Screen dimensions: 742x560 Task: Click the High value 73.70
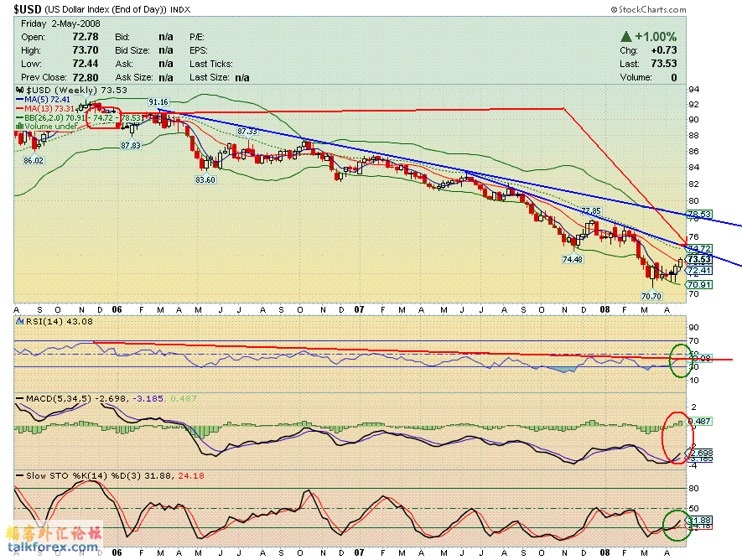(x=86, y=50)
